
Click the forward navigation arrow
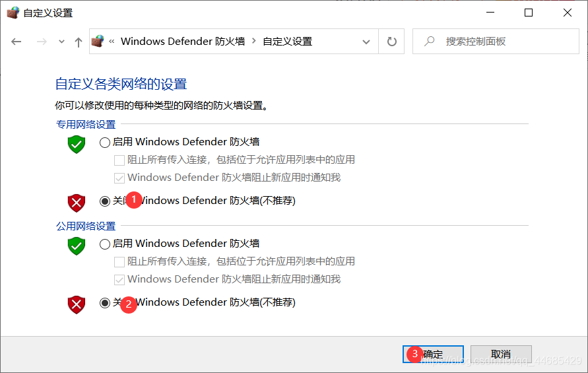point(42,42)
